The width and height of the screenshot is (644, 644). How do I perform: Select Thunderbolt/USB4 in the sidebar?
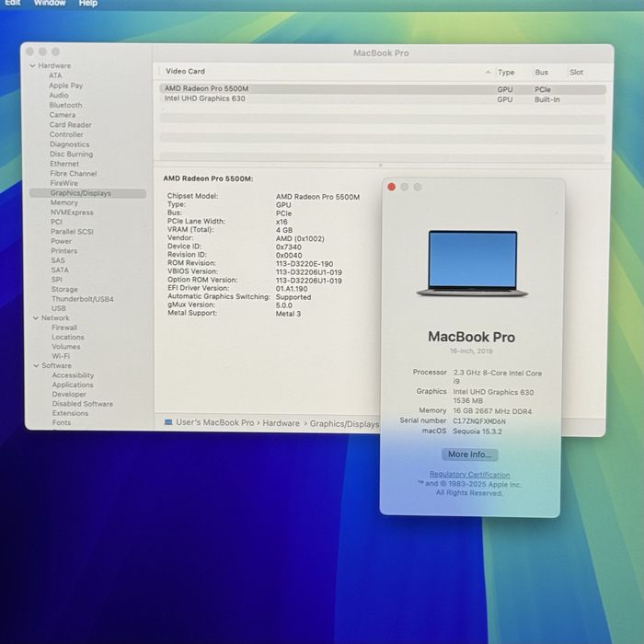pyautogui.click(x=83, y=299)
